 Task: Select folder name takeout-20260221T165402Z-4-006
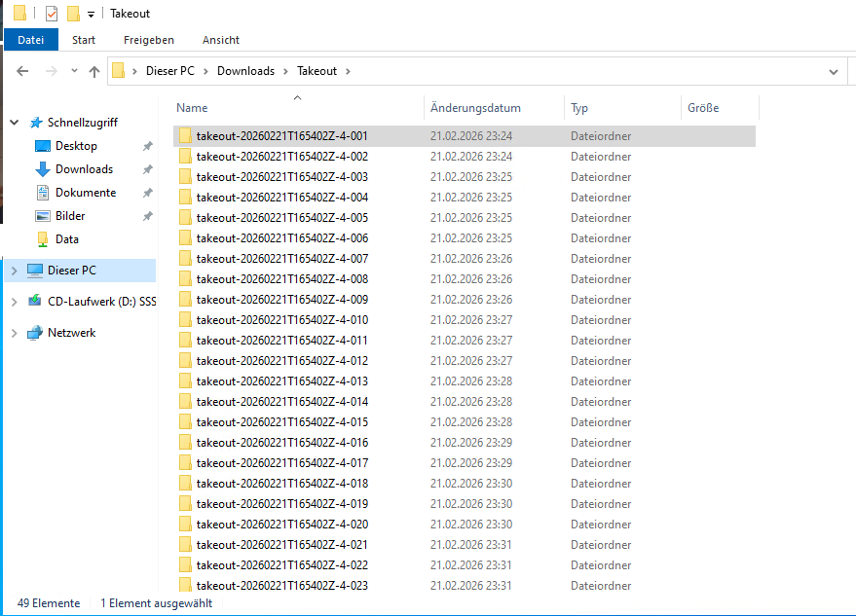tap(282, 238)
